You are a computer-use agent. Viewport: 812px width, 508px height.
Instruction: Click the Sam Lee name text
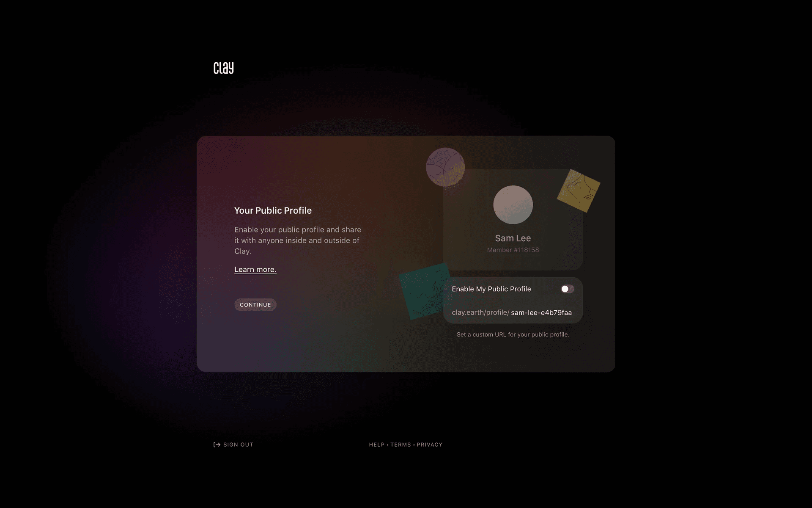tap(513, 238)
